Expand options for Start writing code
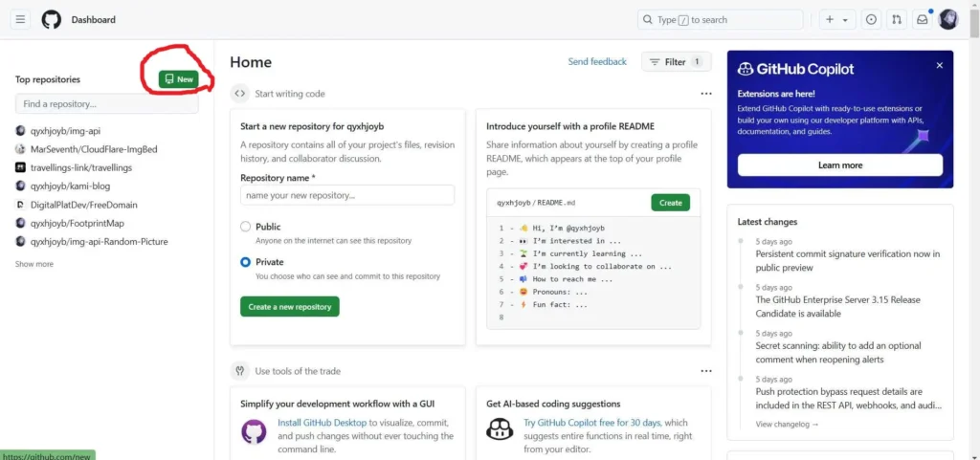Viewport: 980px width, 460px height. pyautogui.click(x=705, y=94)
